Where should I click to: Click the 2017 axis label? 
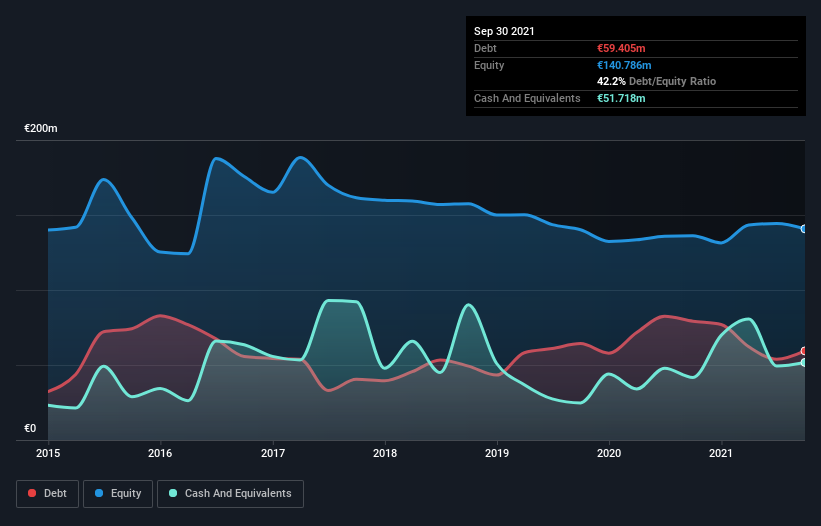coord(273,453)
